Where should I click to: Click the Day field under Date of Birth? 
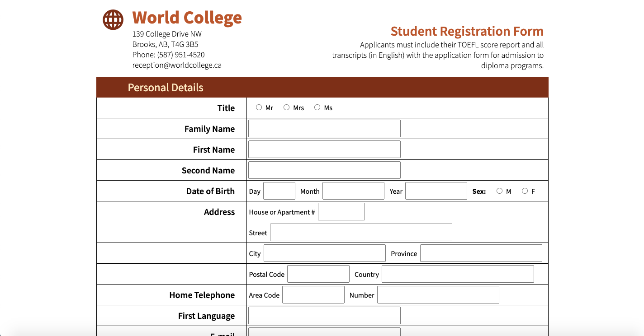[279, 191]
